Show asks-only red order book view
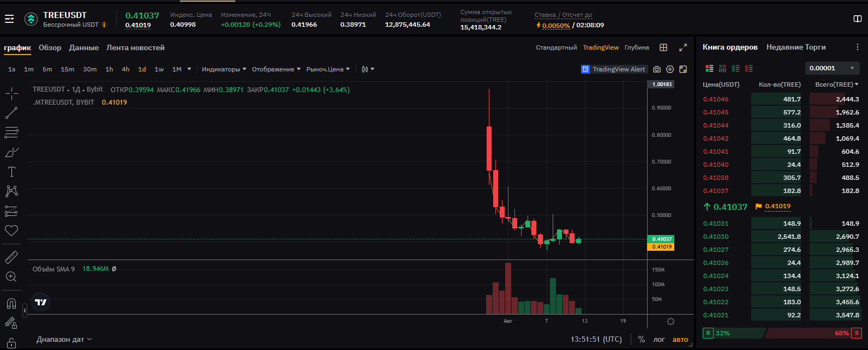 pos(749,68)
